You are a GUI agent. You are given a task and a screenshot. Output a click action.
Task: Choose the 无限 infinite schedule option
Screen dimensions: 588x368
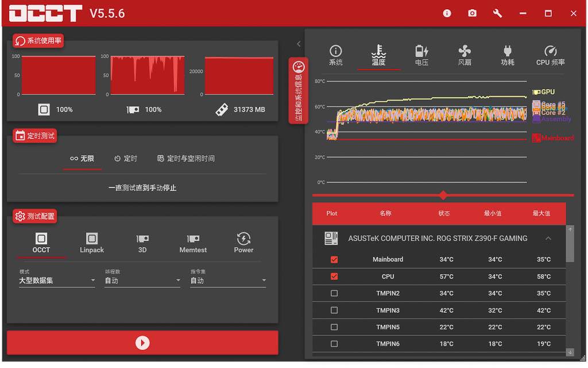[x=82, y=159]
